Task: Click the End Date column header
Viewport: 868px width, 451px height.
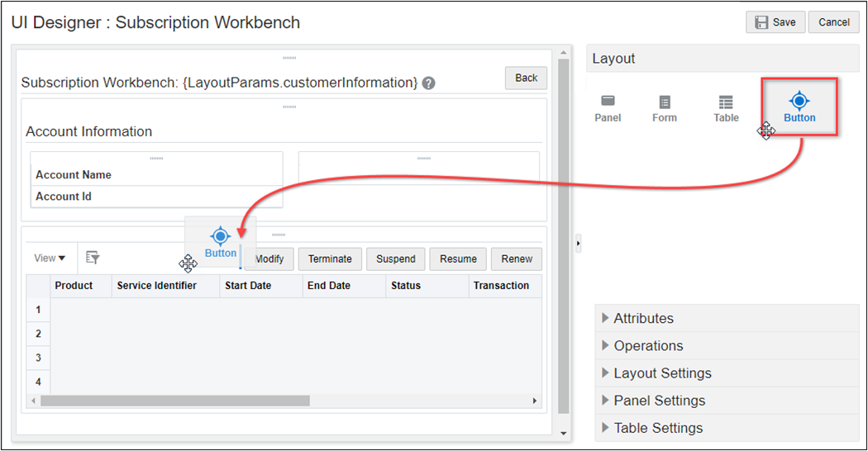Action: pyautogui.click(x=344, y=286)
